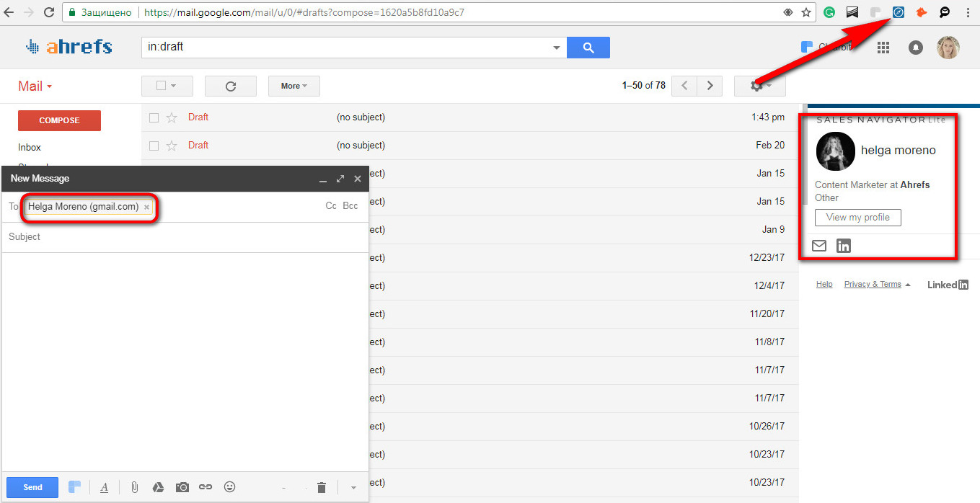Click the Help link
Viewport: 980px width, 503px height.
824,284
